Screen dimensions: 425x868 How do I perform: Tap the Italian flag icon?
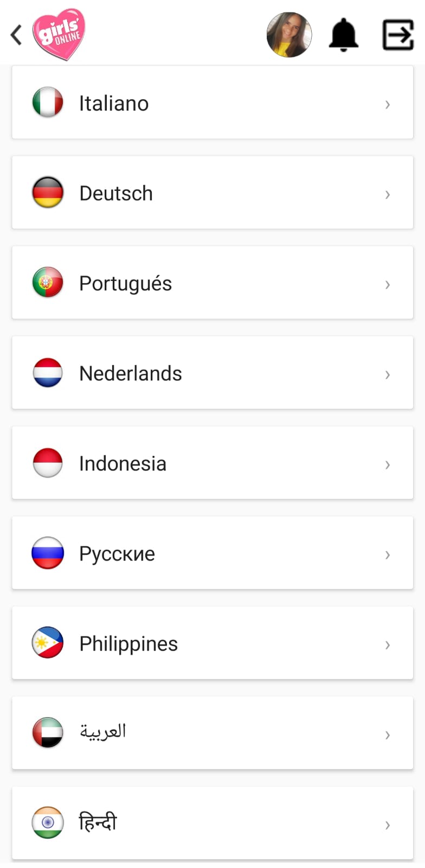point(48,103)
